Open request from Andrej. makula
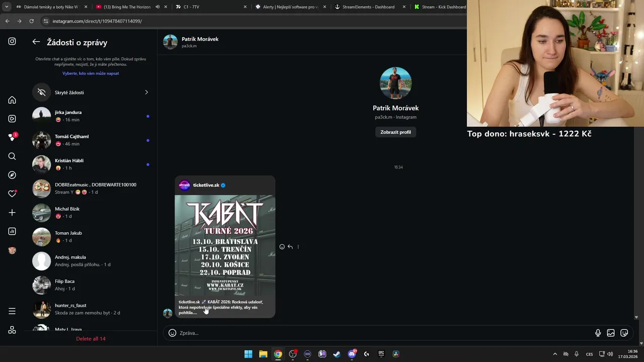This screenshot has height=362, width=644. click(x=91, y=261)
